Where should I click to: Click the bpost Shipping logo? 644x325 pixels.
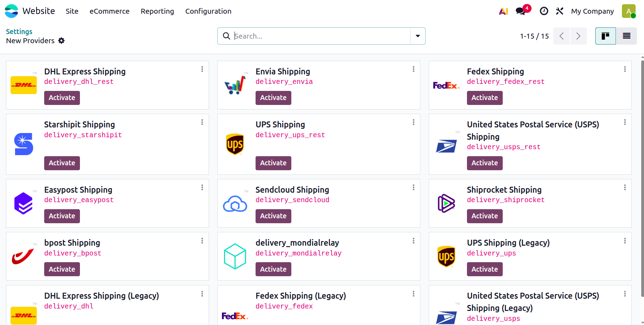pyautogui.click(x=23, y=256)
